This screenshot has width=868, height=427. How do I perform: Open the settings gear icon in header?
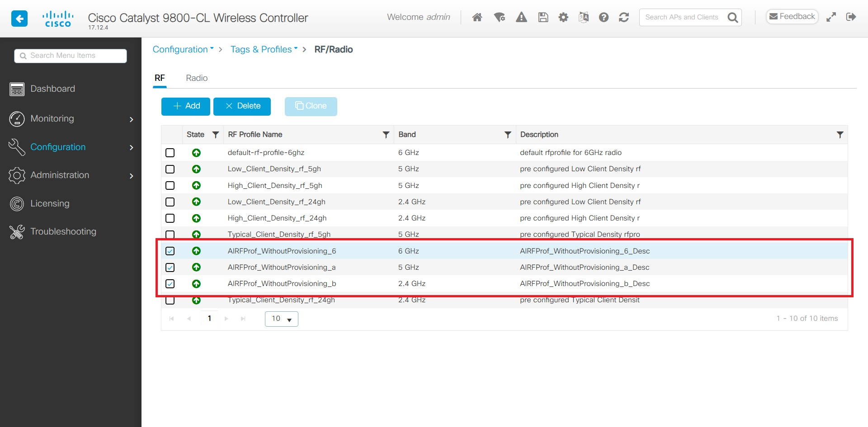563,17
